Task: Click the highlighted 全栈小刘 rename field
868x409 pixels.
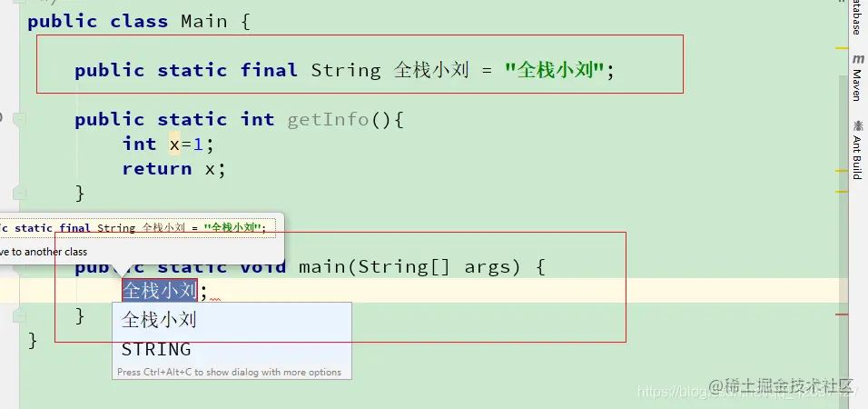Action: pos(160,291)
